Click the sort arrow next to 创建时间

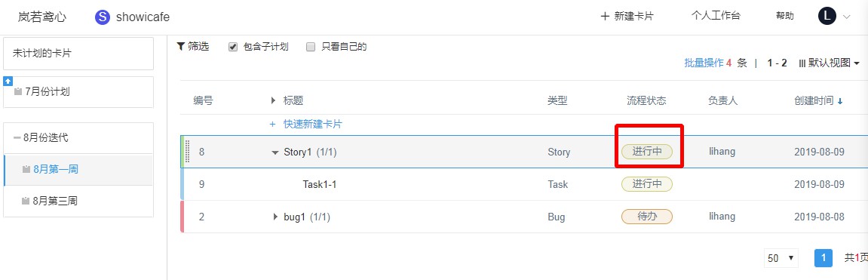click(x=840, y=101)
